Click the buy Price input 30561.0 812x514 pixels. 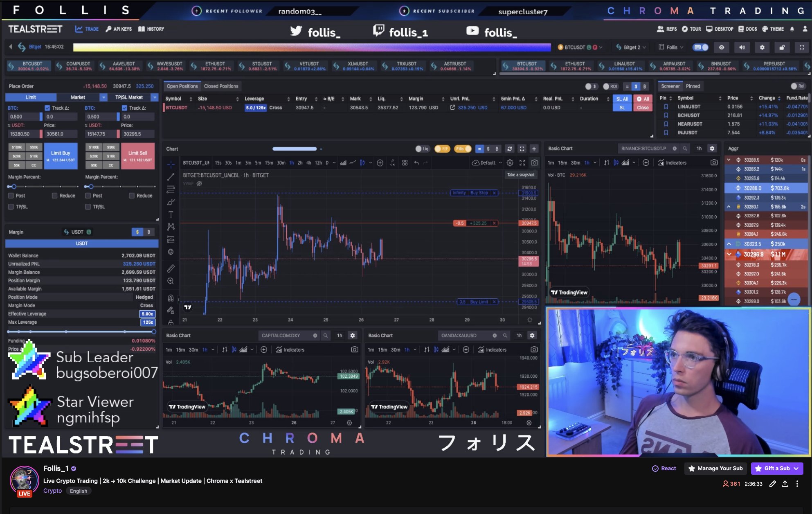60,134
